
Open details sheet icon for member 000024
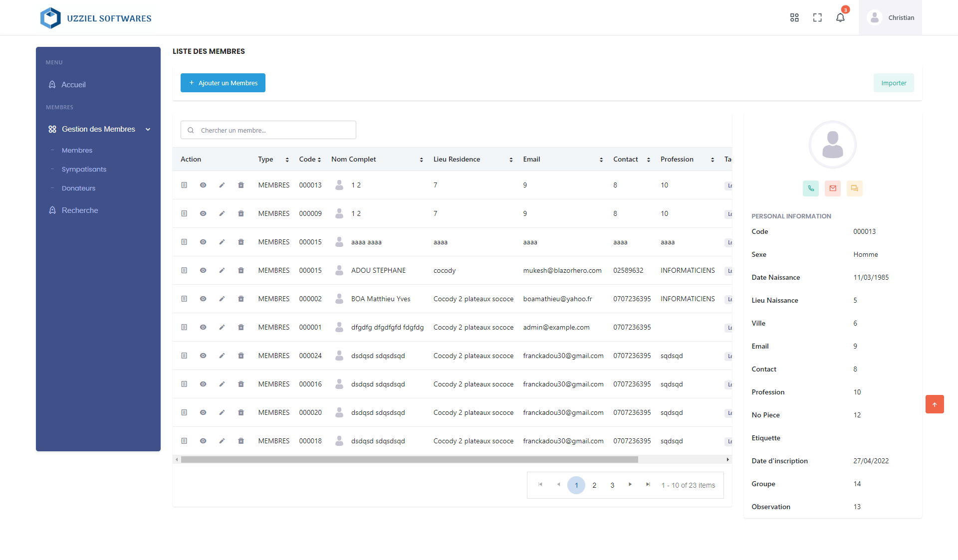pos(184,356)
